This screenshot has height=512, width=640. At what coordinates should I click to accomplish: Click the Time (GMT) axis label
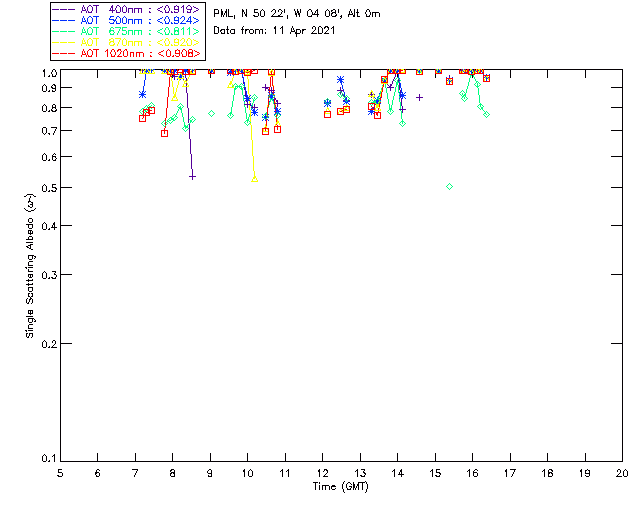click(341, 486)
